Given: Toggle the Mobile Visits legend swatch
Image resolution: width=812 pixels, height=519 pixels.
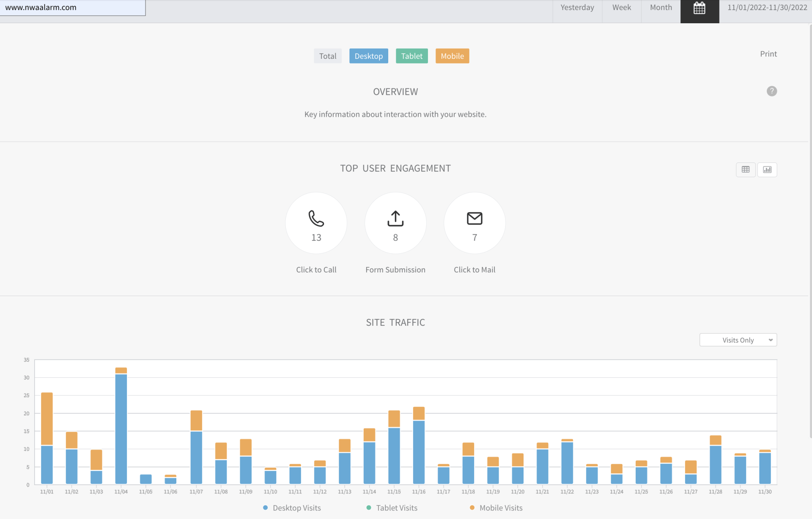Looking at the screenshot, I should pyautogui.click(x=472, y=508).
